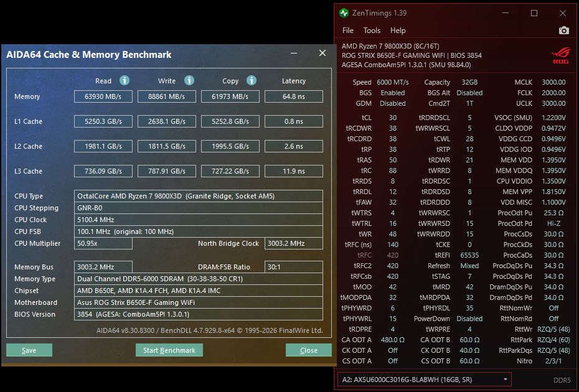
Task: Click the Write info icon in AIDA64
Action: tap(189, 80)
